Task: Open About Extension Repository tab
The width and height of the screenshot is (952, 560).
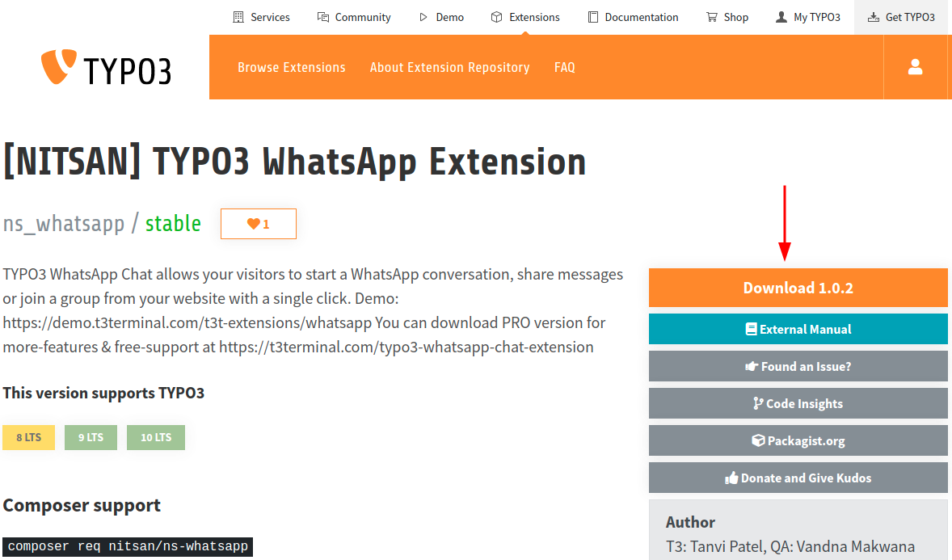Action: (449, 67)
